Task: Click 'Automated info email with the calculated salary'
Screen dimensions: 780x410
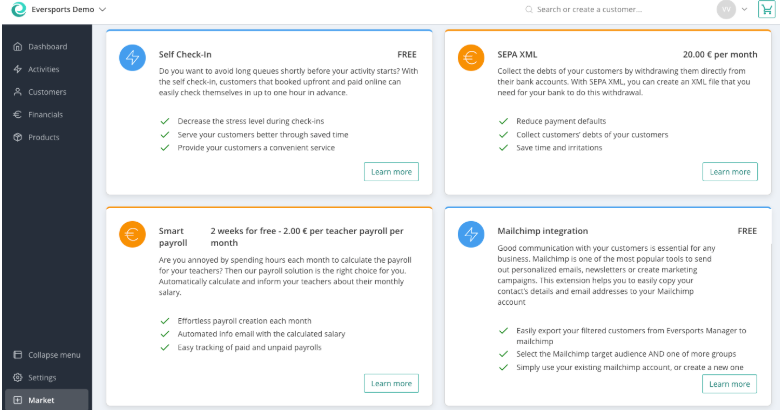Action: [x=261, y=334]
